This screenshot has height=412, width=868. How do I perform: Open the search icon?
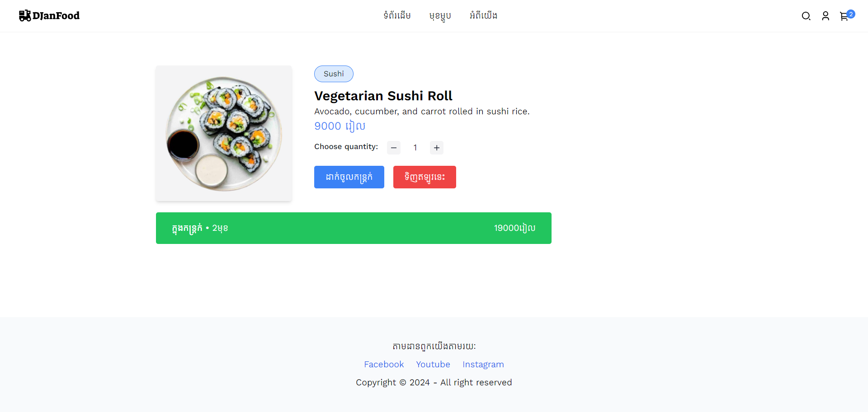point(806,16)
